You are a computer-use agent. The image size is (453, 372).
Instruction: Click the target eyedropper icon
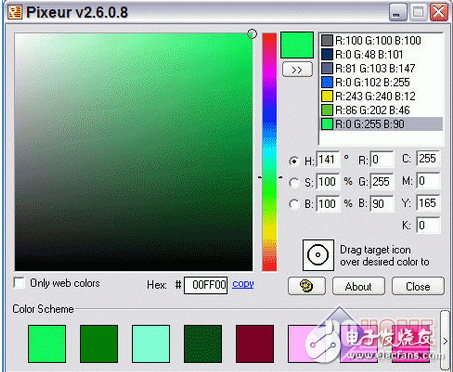(x=318, y=255)
